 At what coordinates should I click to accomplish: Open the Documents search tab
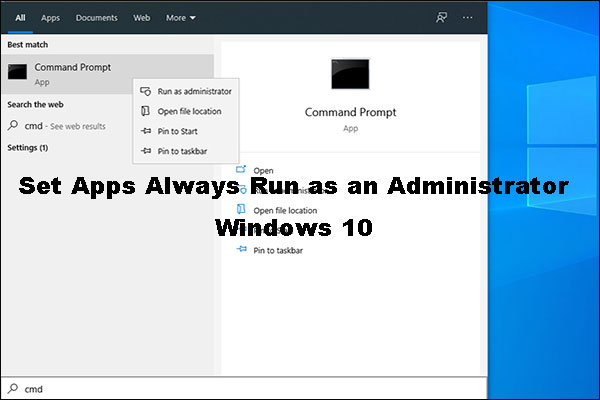pos(96,18)
